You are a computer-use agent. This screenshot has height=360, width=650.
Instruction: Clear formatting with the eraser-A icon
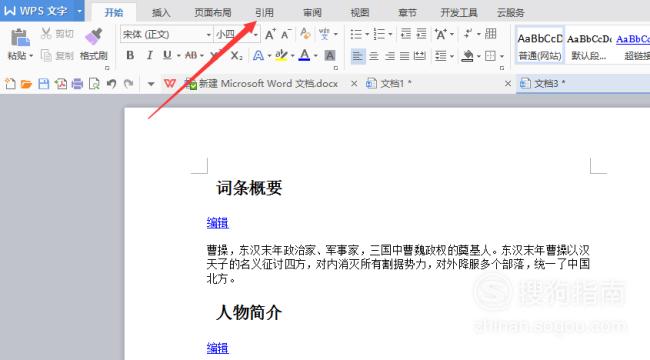pos(305,34)
